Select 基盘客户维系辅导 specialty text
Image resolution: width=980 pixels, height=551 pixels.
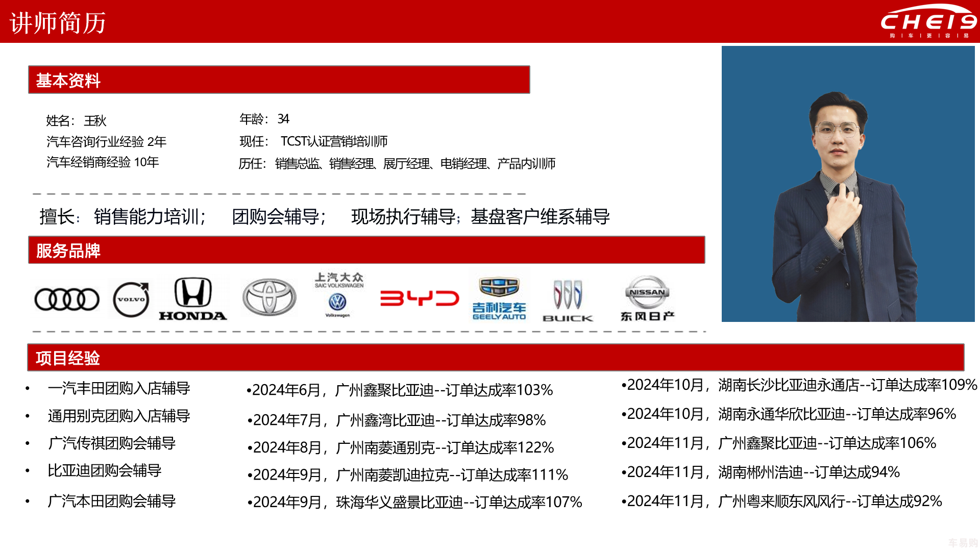540,217
